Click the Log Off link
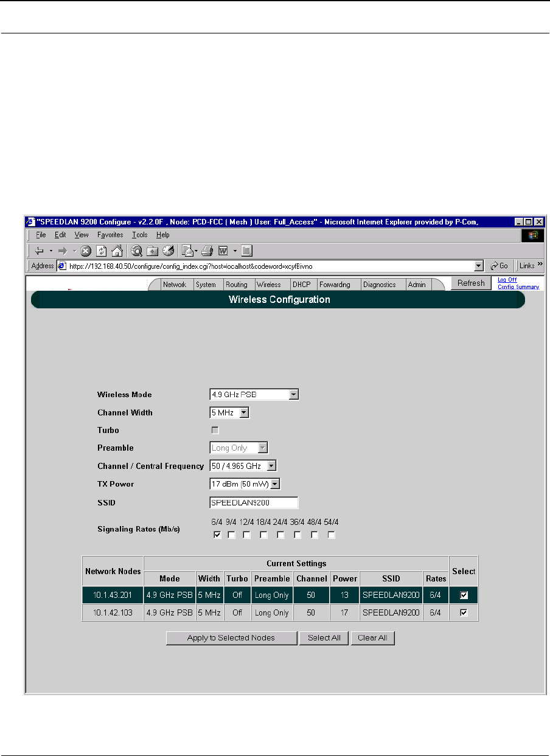Viewport: 550px width, 756px height. click(507, 280)
